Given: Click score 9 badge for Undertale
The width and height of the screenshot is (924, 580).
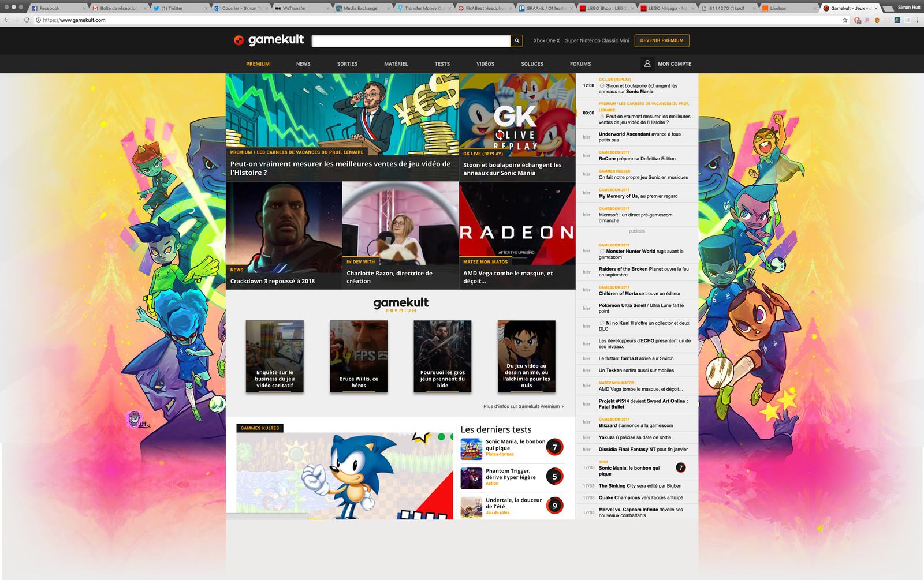Looking at the screenshot, I should click(554, 506).
